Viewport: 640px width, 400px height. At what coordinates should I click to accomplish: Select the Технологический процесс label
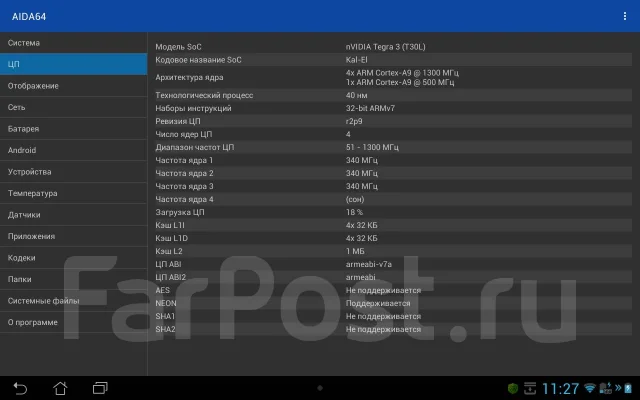click(204, 95)
